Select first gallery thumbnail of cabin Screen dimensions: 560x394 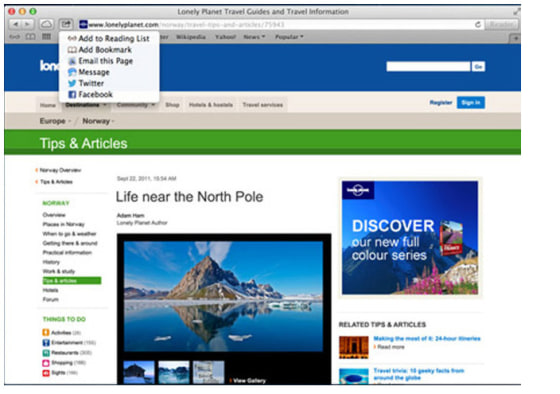tap(139, 372)
